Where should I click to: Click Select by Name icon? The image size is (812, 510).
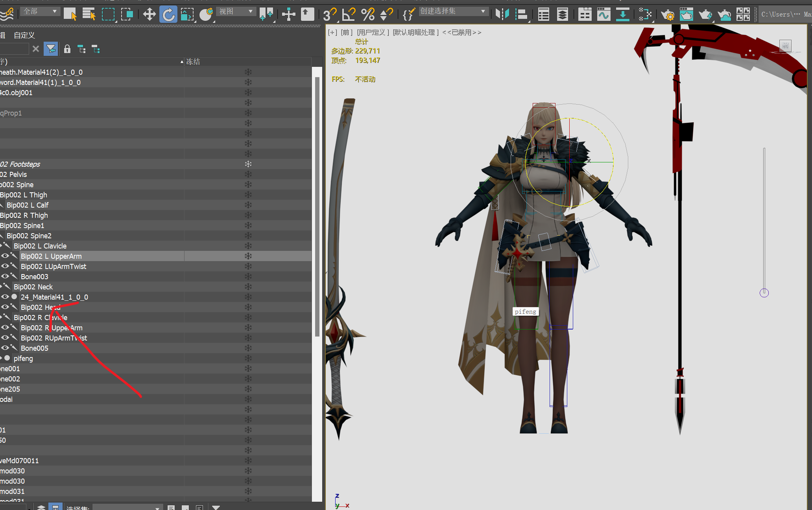pos(89,15)
